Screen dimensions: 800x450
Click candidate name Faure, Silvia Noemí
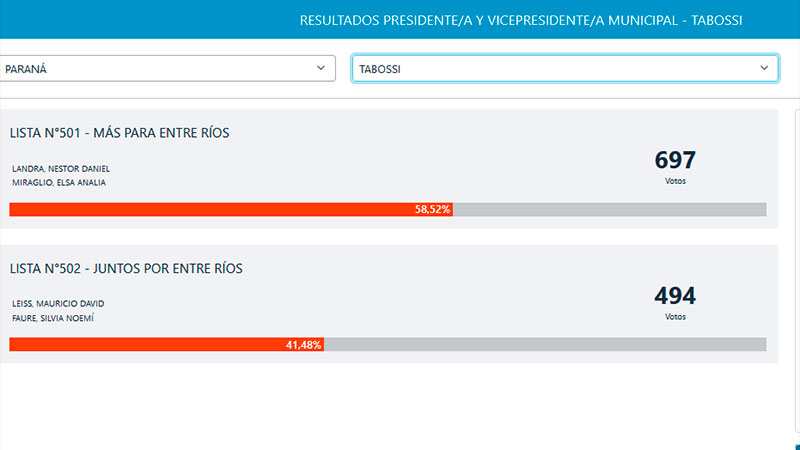[54, 318]
